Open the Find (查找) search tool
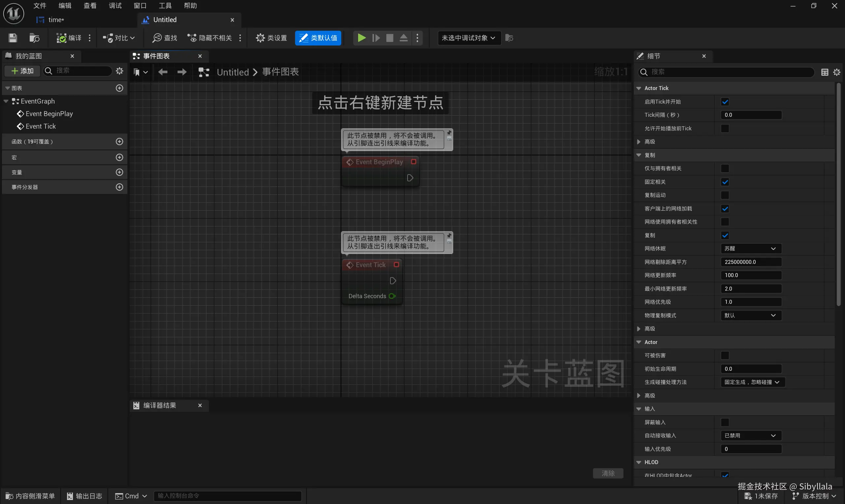Screen dimensions: 845x504 point(165,38)
